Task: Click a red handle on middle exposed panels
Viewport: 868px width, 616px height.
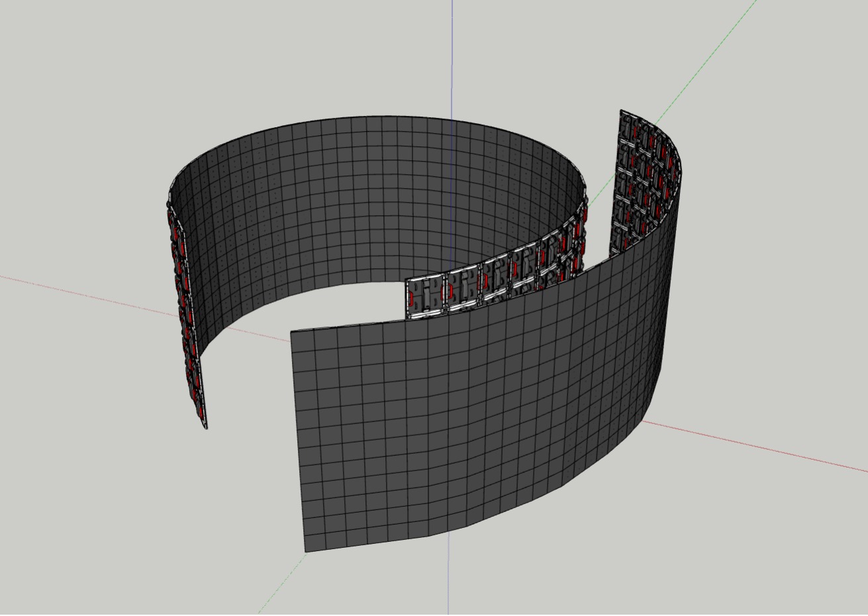Action: pos(449,292)
